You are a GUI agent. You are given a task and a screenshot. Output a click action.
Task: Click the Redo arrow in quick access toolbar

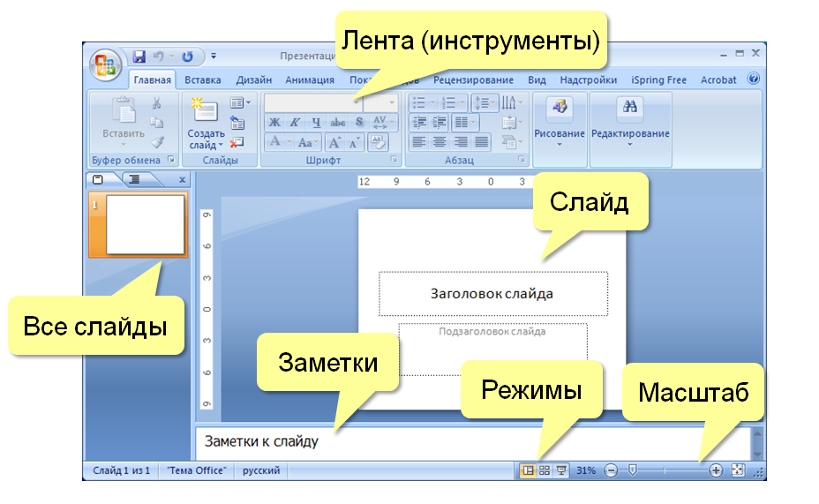187,56
